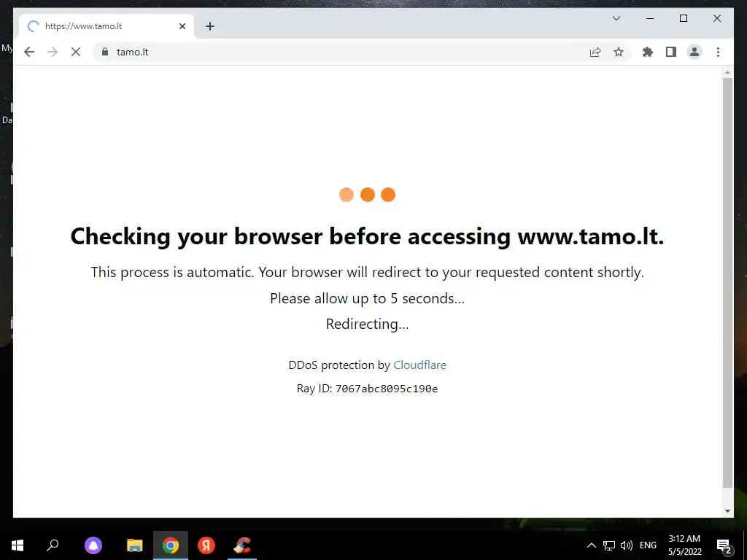Close the www.tamo.lt tab
Screen dimensions: 747x560
click(x=182, y=26)
